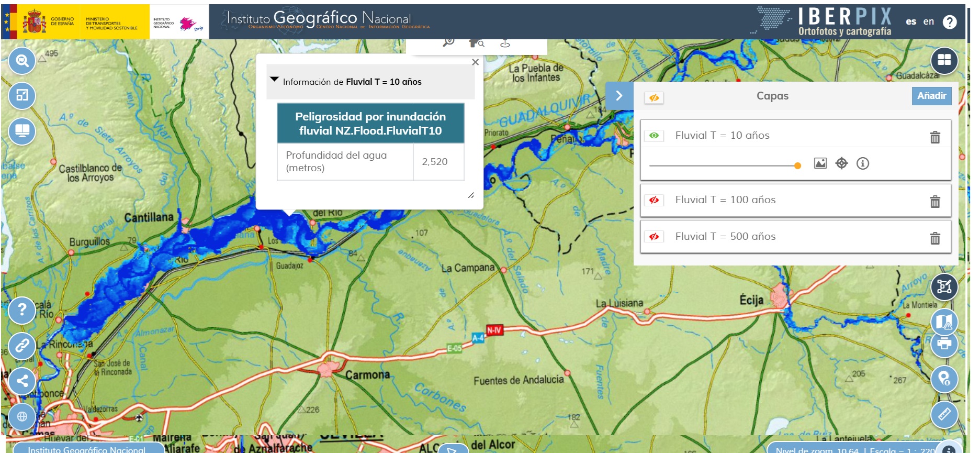The image size is (980, 453).
Task: Show info for Fluvial T = 10 años layer
Action: point(863,163)
